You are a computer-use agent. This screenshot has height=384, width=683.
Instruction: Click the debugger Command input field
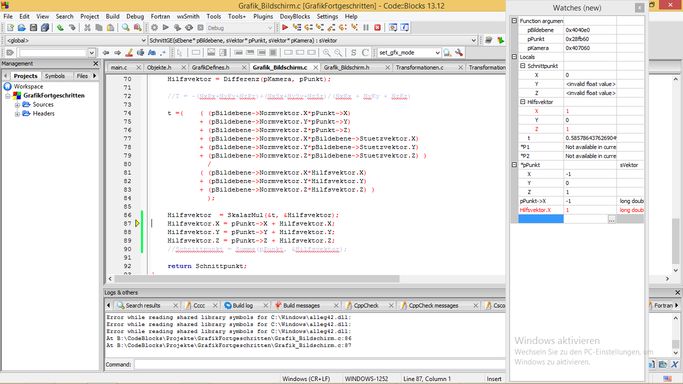[319, 365]
